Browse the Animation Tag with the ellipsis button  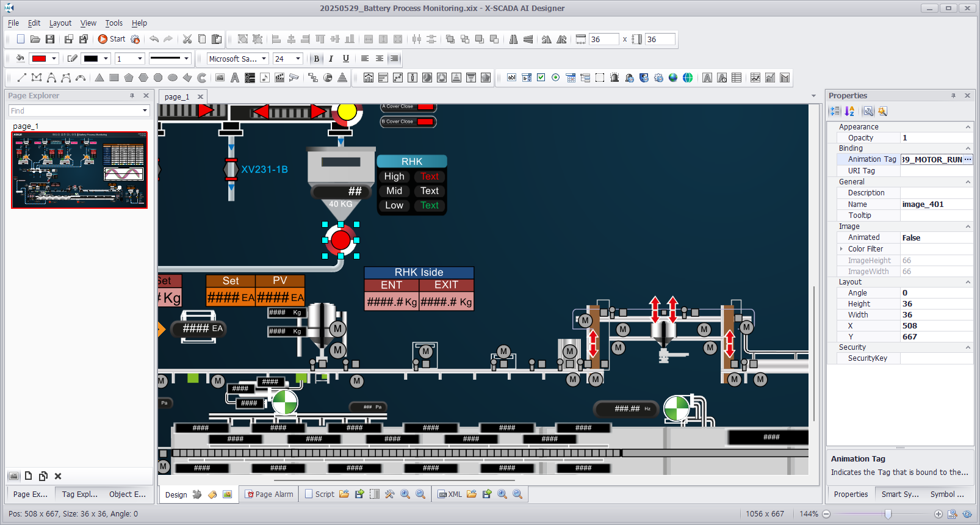click(x=968, y=159)
